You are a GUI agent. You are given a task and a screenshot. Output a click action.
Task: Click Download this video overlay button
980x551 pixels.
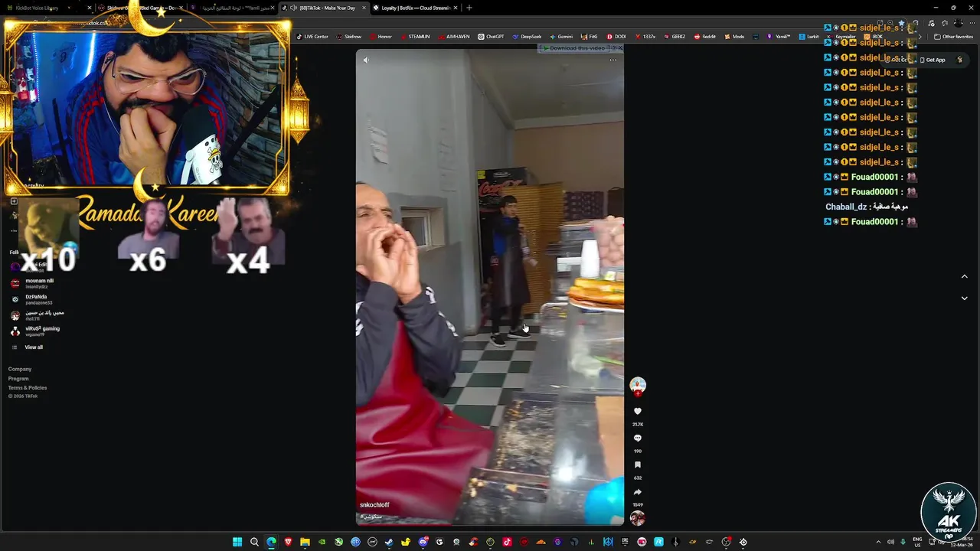(x=576, y=48)
